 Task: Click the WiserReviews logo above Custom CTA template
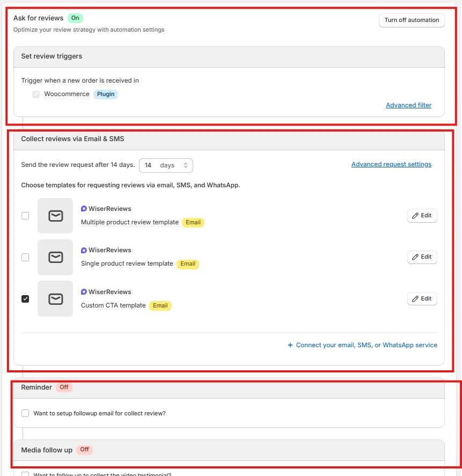[83, 291]
